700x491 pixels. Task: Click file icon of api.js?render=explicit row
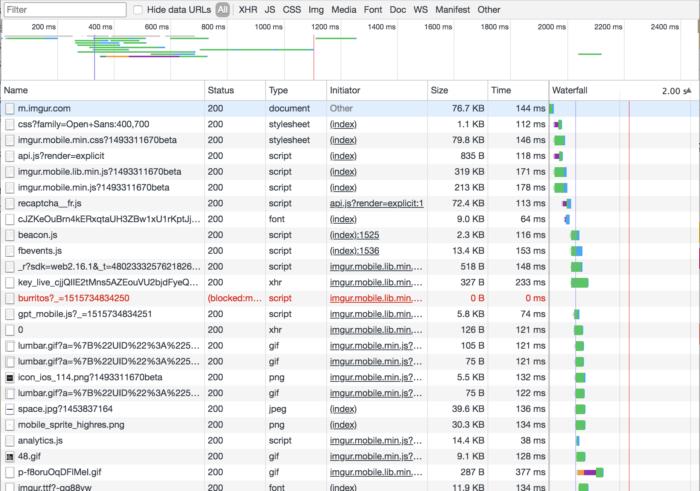[x=10, y=156]
